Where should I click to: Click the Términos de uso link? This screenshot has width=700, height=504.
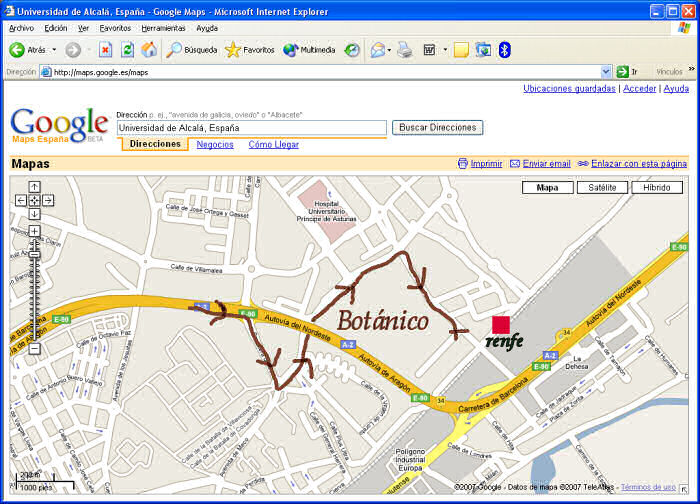pyautogui.click(x=648, y=487)
